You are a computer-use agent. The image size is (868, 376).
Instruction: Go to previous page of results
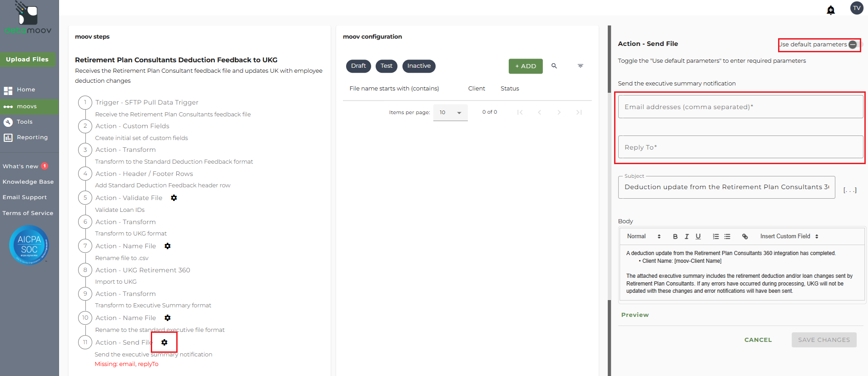540,112
